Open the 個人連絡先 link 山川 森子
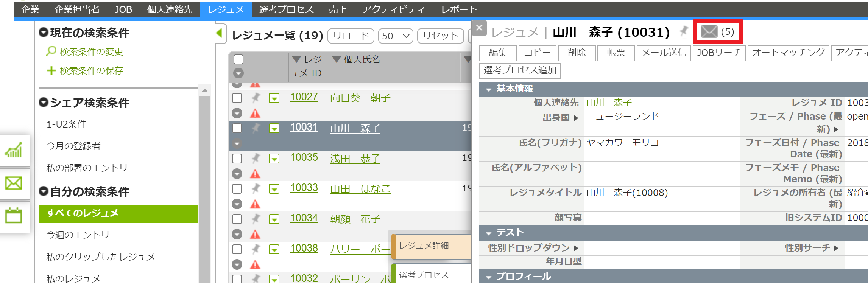The height and width of the screenshot is (283, 868). (x=609, y=103)
